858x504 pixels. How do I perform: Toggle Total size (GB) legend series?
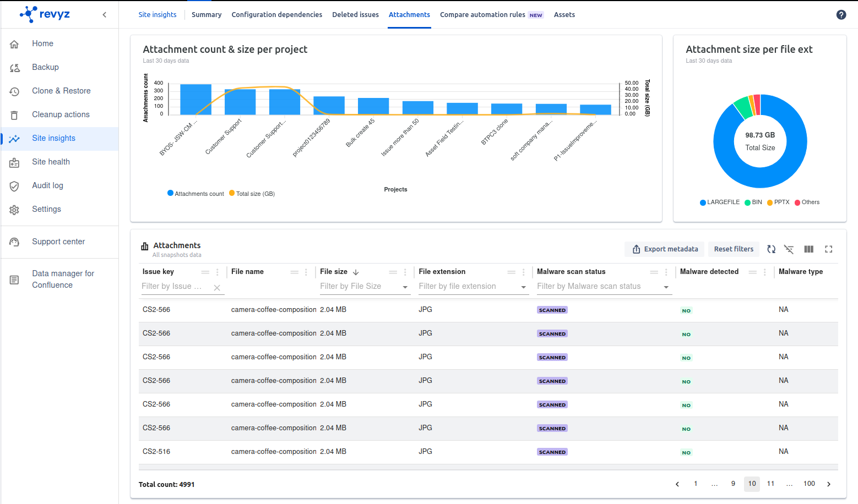(252, 194)
